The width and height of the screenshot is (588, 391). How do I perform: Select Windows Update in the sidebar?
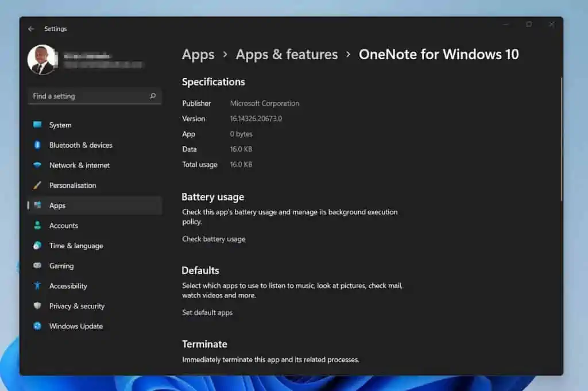point(75,326)
